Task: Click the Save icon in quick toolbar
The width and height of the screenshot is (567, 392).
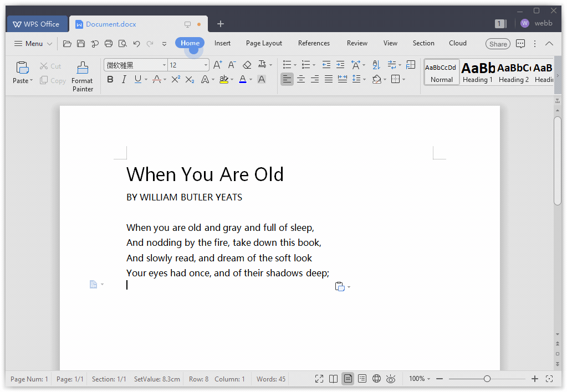Action: [x=81, y=43]
